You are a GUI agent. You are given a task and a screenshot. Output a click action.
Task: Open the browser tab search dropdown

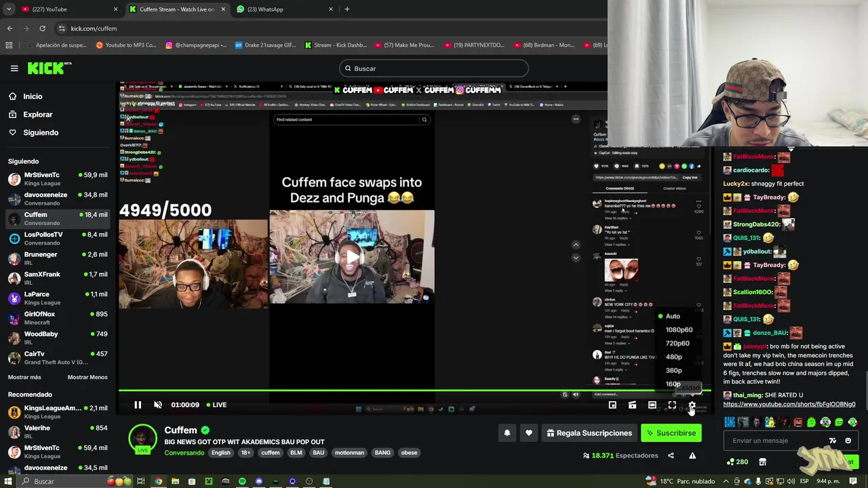tap(9, 9)
